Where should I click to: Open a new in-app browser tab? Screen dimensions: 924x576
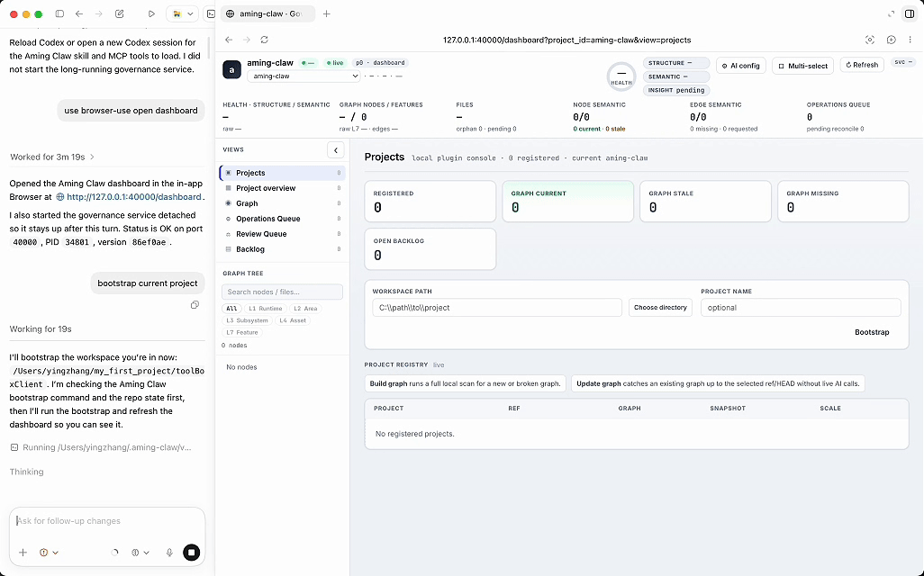(x=327, y=13)
